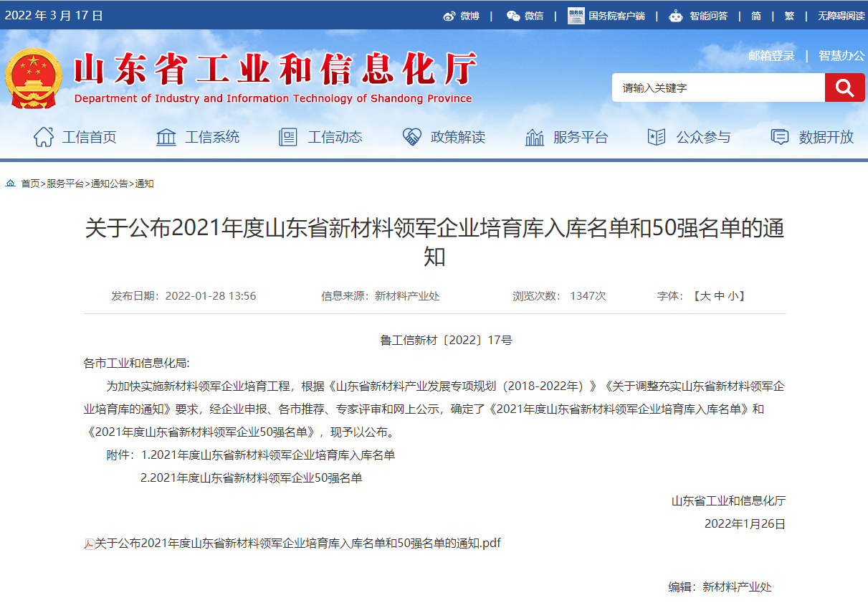Select the 数据开放 navigation item
868x603 pixels.
[x=812, y=137]
